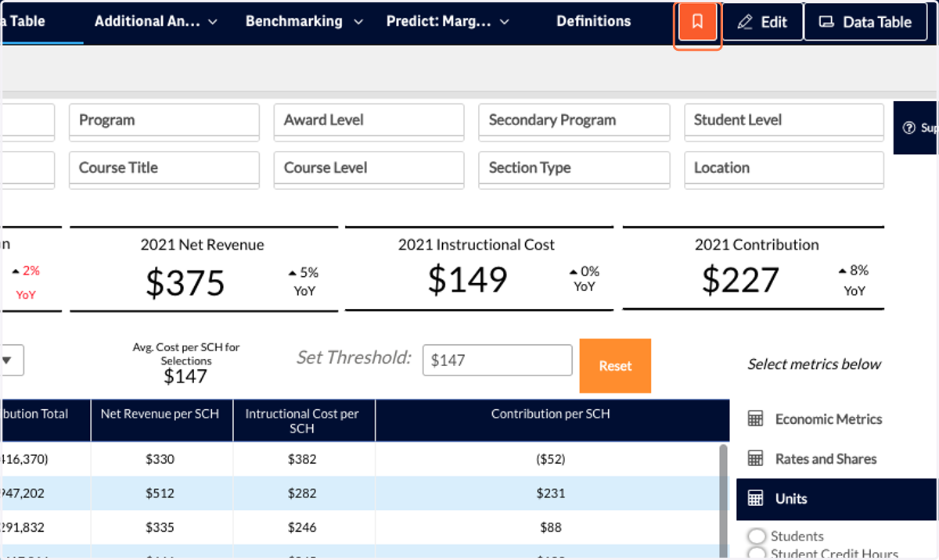Click the table icon beside Rates and Shares
Image resolution: width=939 pixels, height=560 pixels.
point(755,459)
